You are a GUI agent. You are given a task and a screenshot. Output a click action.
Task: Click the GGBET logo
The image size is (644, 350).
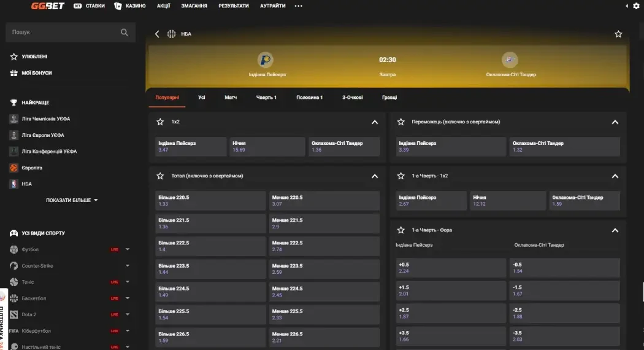[x=48, y=6]
